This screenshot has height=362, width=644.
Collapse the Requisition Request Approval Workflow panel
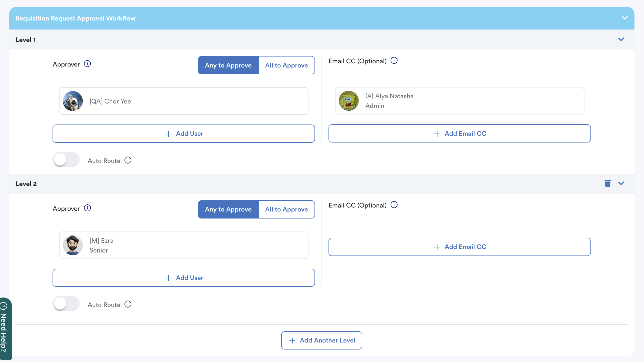(625, 18)
